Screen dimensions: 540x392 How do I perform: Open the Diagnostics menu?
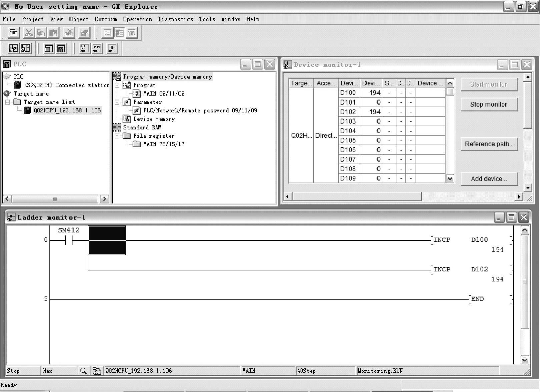click(176, 19)
